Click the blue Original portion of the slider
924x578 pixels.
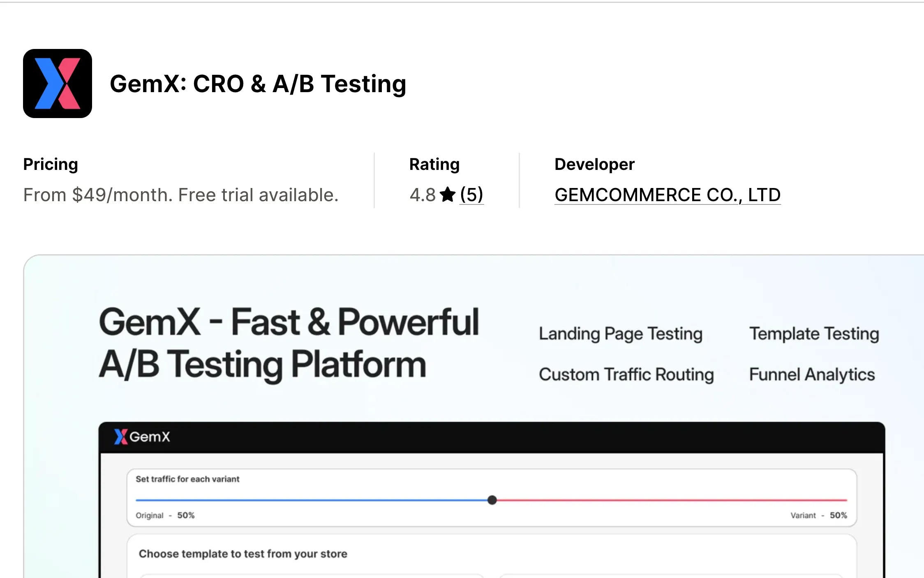coord(312,500)
